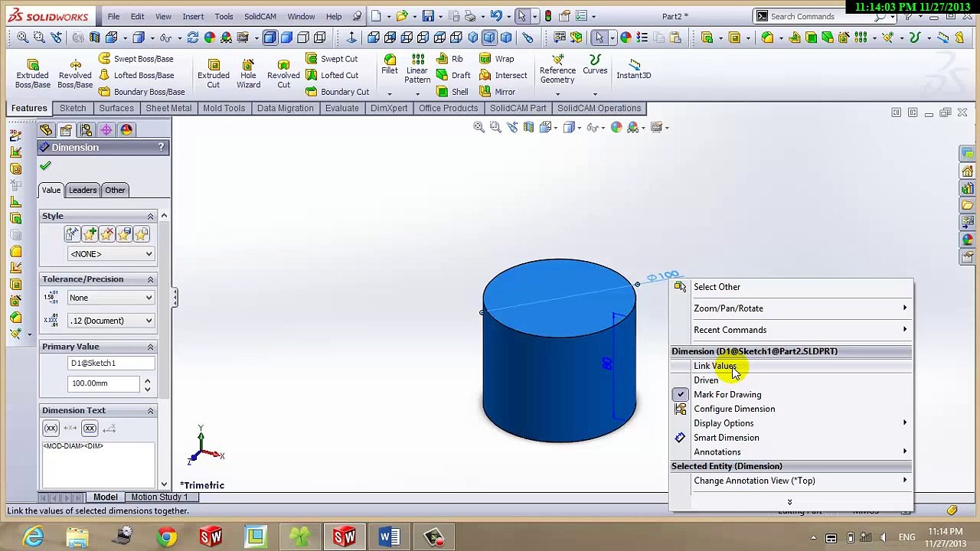Image resolution: width=980 pixels, height=551 pixels.
Task: Collapse the Dimension Text section
Action: tap(150, 411)
